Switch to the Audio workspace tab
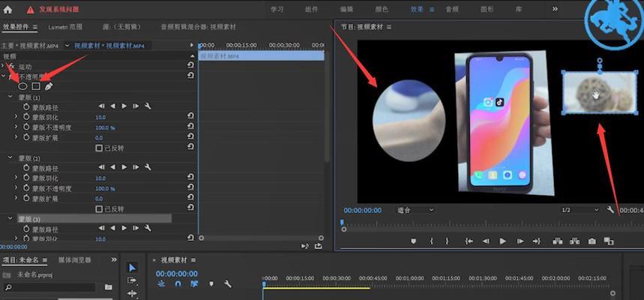The width and height of the screenshot is (644, 300). click(452, 10)
